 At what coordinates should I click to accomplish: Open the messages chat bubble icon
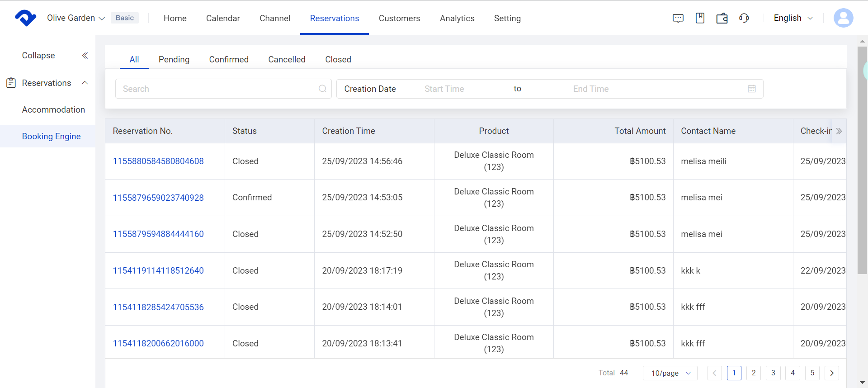click(678, 18)
